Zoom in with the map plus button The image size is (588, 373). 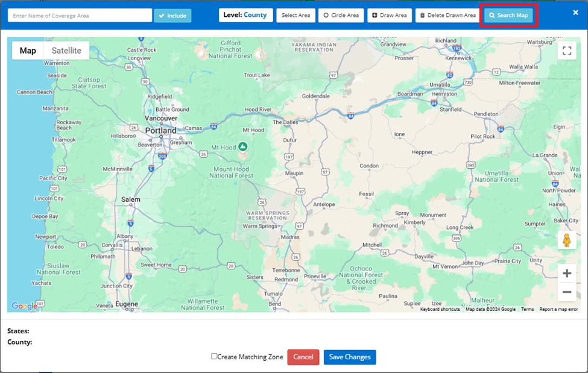click(x=567, y=274)
